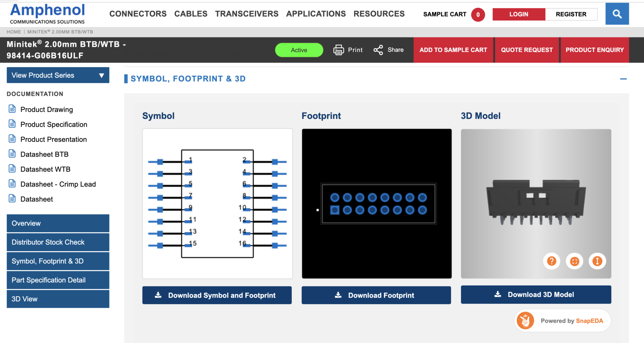Add product to sample cart
The width and height of the screenshot is (644, 343).
tap(453, 50)
